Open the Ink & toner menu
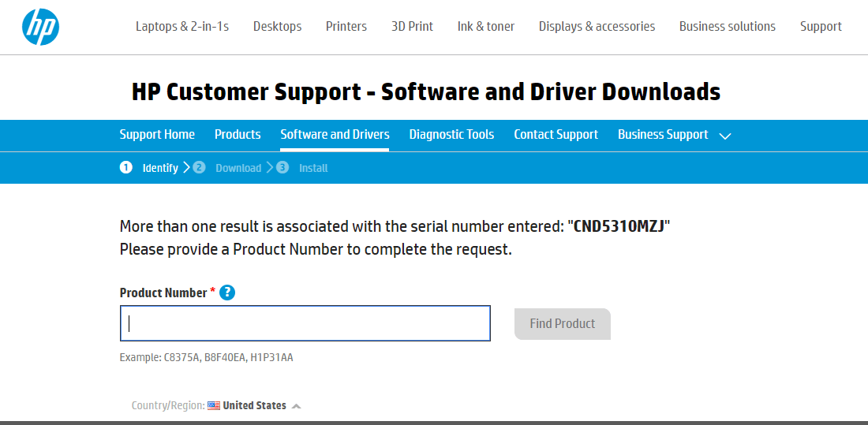The image size is (868, 425). (486, 26)
